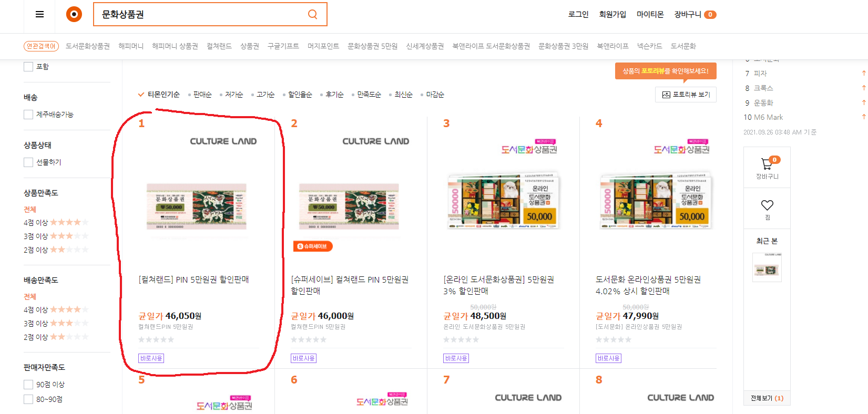Click the up arrow beside 크록스 ranking
The image size is (868, 414).
point(863,88)
